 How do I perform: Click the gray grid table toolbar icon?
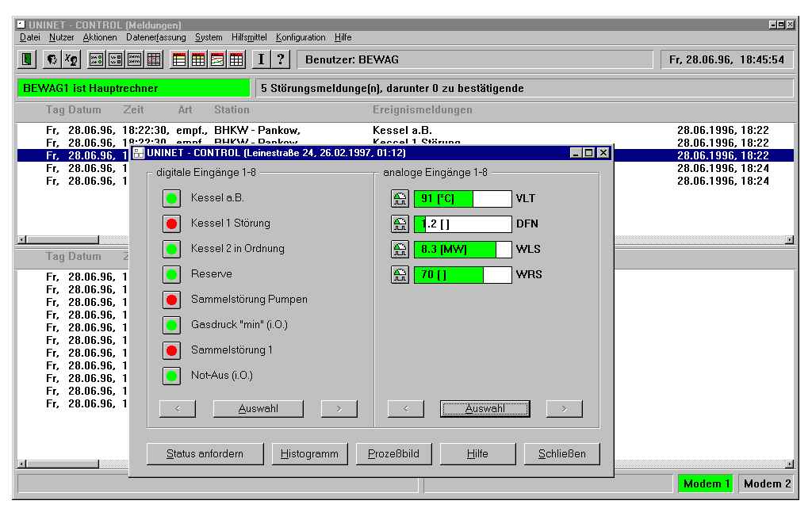pyautogui.click(x=154, y=59)
